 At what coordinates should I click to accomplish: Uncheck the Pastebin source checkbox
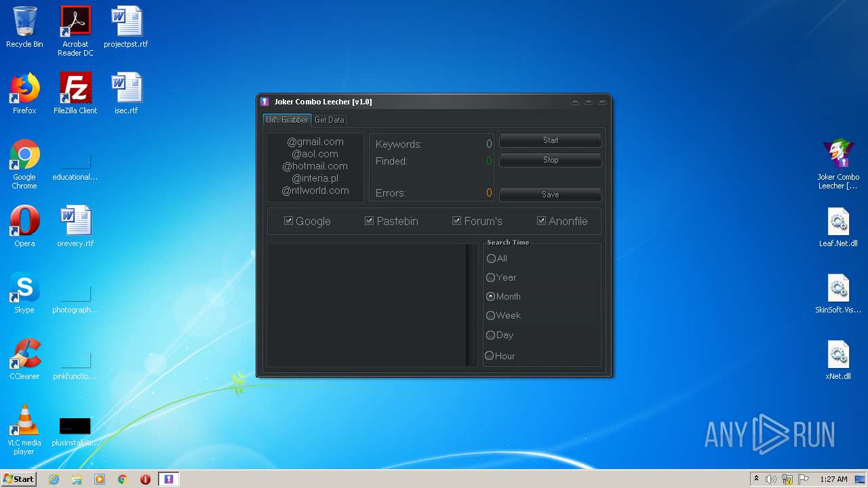pyautogui.click(x=369, y=221)
